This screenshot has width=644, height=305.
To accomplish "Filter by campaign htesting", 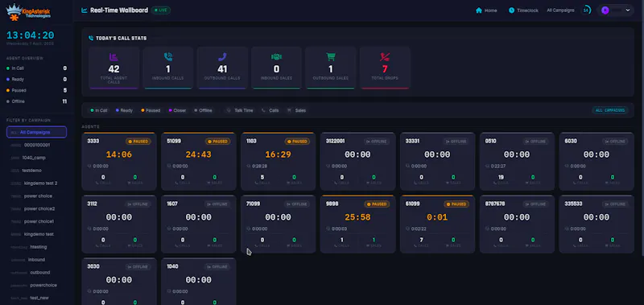I will point(36,247).
